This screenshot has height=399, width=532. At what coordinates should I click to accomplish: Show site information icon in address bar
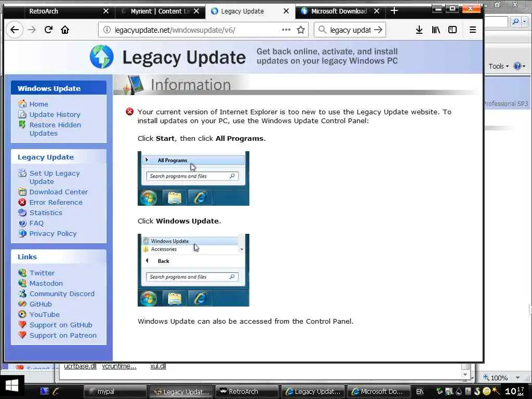(x=107, y=30)
